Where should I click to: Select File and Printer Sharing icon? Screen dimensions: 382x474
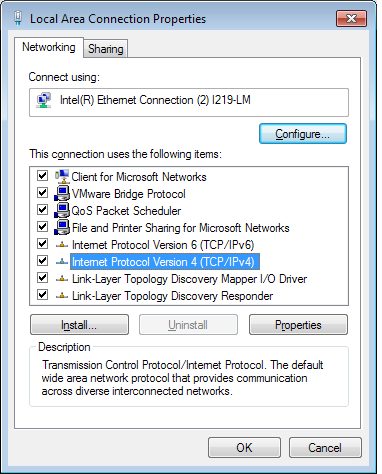pyautogui.click(x=62, y=227)
